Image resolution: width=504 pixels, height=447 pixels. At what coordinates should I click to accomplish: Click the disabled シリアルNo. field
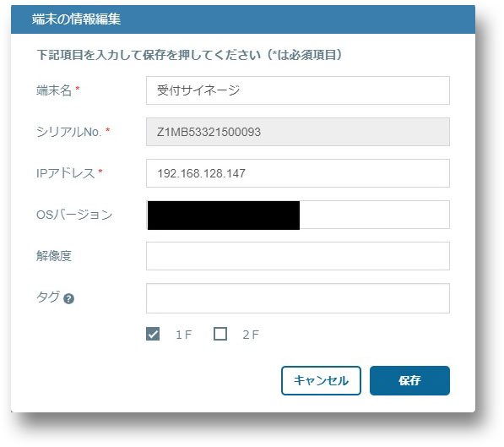pyautogui.click(x=298, y=132)
